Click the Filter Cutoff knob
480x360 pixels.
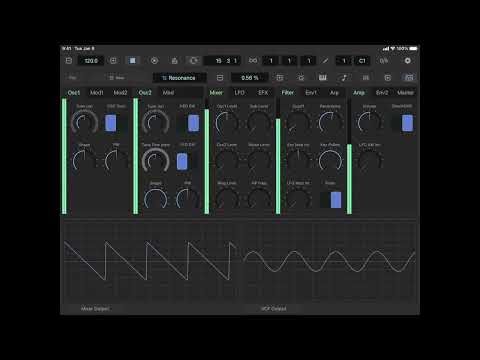click(298, 123)
